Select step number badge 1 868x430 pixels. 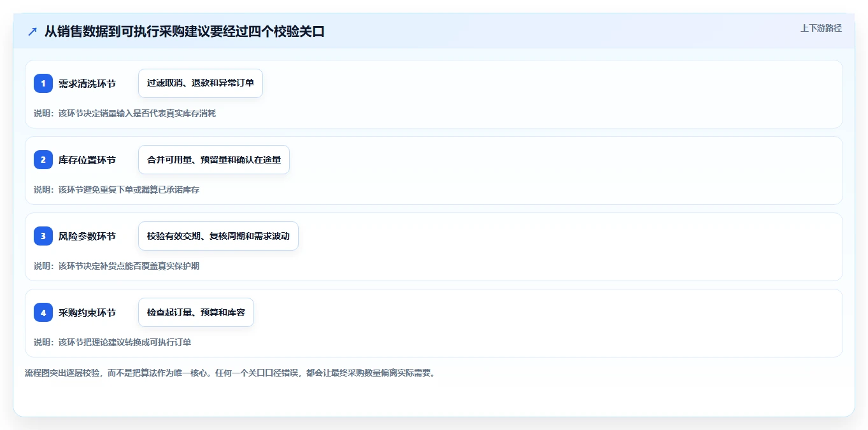43,83
